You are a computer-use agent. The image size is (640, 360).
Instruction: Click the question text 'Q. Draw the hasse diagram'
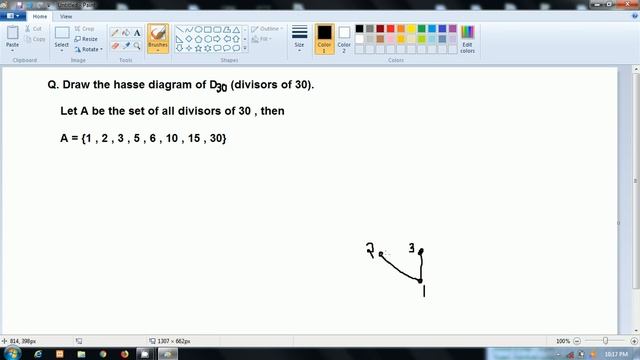[119, 85]
